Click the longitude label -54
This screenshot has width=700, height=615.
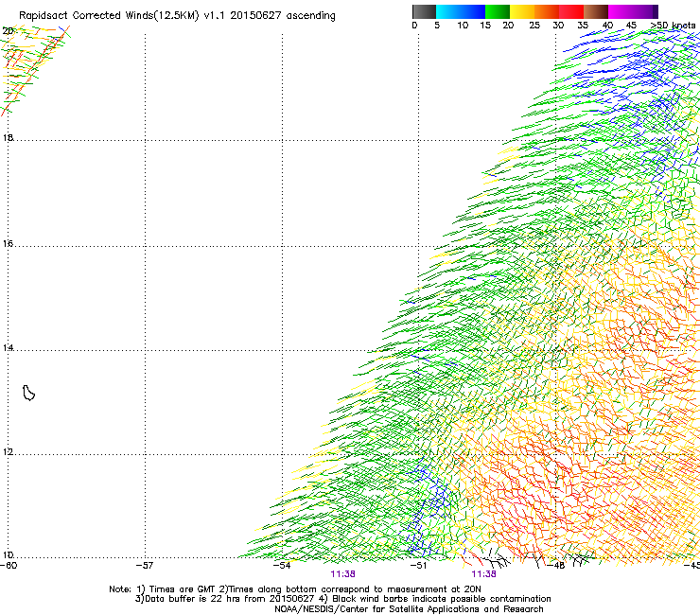coord(282,565)
